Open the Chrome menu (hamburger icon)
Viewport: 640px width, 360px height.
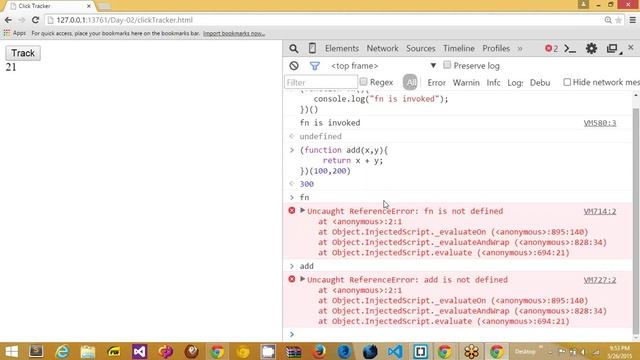pos(632,20)
